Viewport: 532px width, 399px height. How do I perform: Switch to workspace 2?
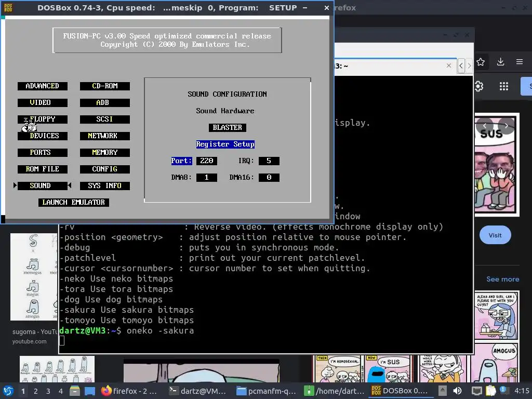[x=36, y=391]
